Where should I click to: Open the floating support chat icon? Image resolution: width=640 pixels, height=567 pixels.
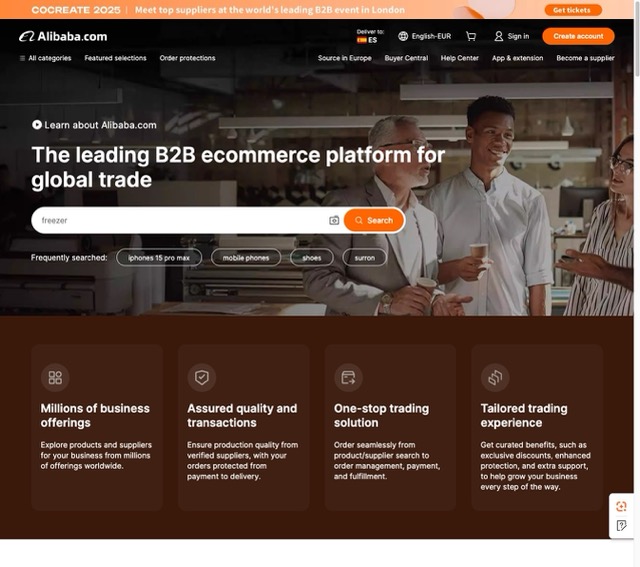tap(621, 506)
